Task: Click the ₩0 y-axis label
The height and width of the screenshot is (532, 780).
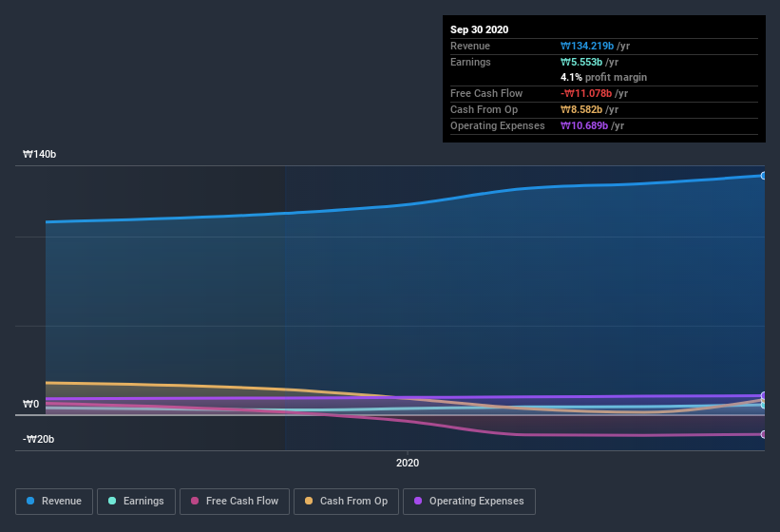Action: click(30, 404)
